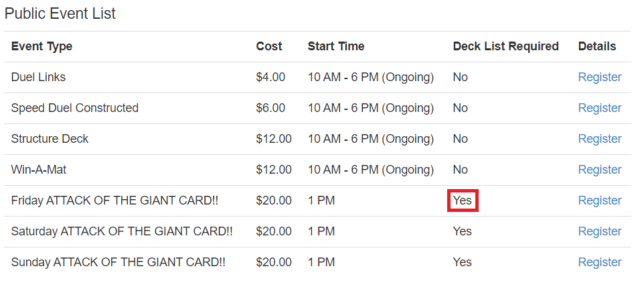
Task: Register for Saturday ATTACK OF THE GIANT CARD
Action: [x=599, y=231]
